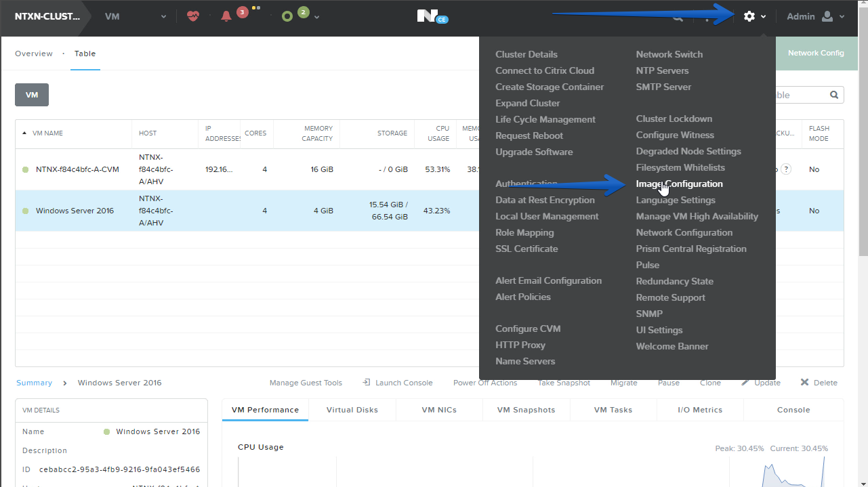Select Configure Witness

[675, 135]
